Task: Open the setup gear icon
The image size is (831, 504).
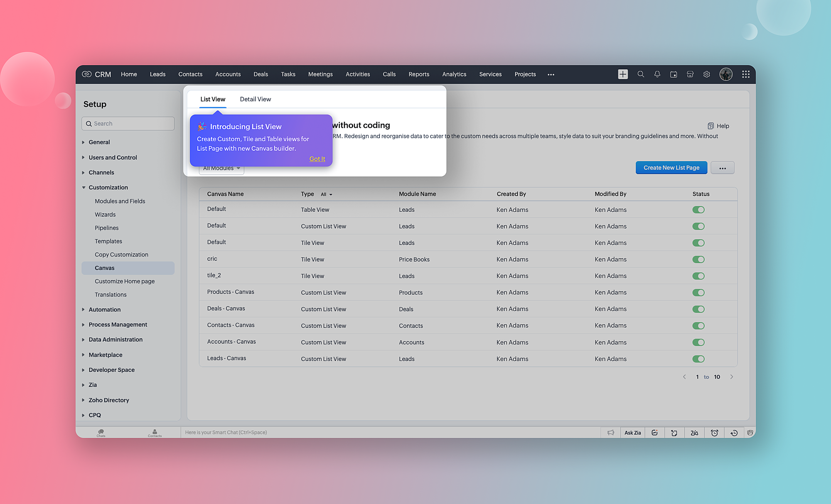Action: coord(706,74)
